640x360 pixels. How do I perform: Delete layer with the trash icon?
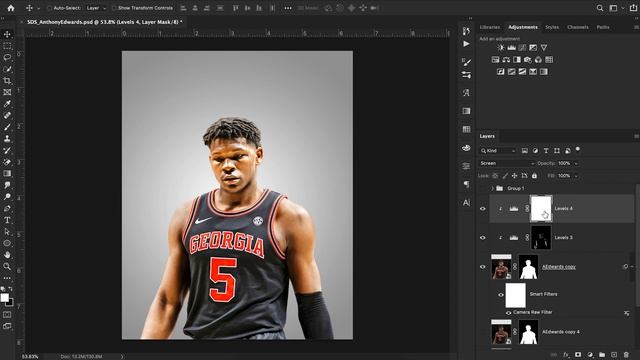(626, 355)
